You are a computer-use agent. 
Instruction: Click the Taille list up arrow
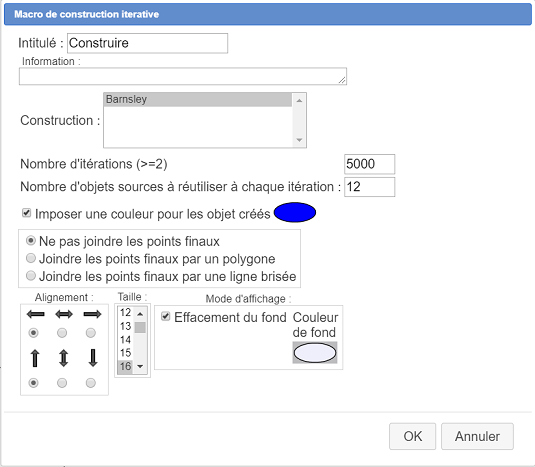tap(140, 314)
